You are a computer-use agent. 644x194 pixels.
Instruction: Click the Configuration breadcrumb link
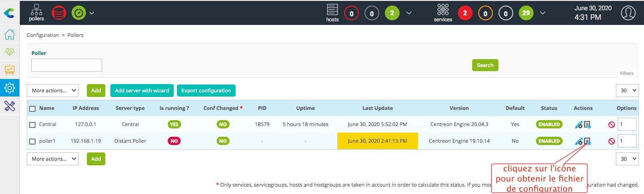click(43, 35)
